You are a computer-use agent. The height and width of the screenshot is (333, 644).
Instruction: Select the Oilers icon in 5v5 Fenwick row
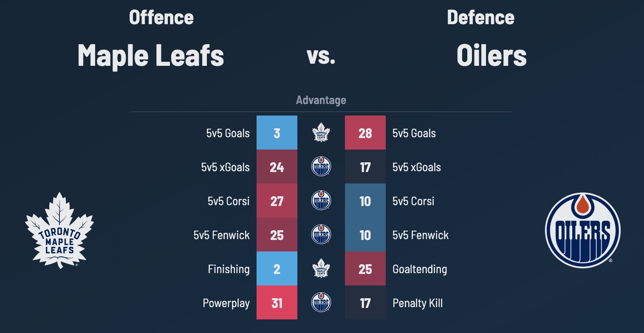pos(321,234)
